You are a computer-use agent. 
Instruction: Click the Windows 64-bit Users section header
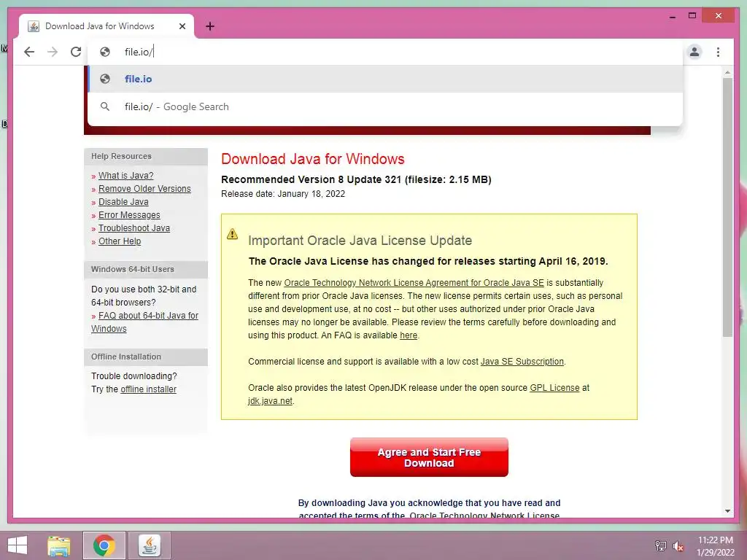146,269
